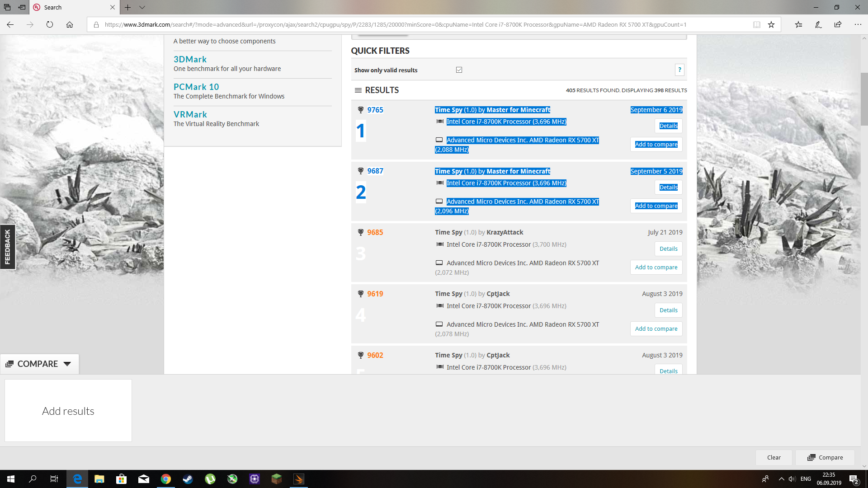Open Chrome from the taskbar
Image resolution: width=868 pixels, height=488 pixels.
pos(166,479)
